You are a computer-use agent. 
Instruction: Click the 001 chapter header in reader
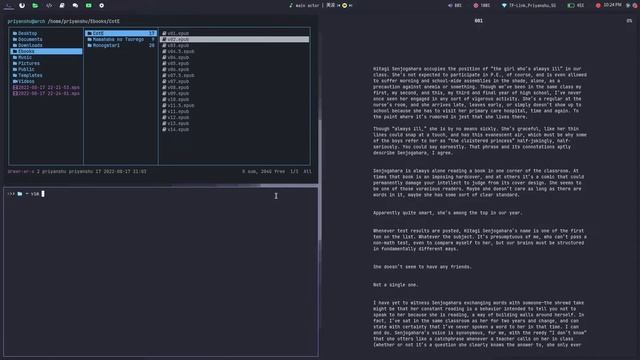[478, 20]
